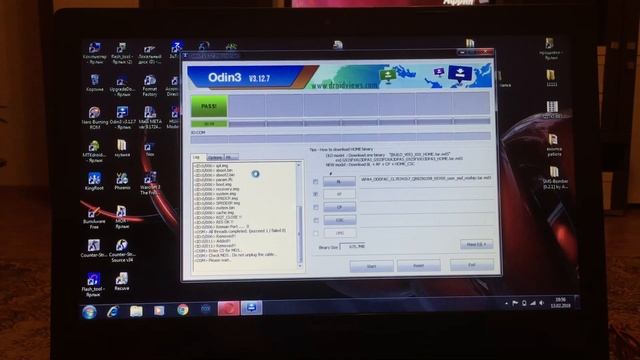640x360 pixels.
Task: Open the MTKdroid desktop shortcut
Action: pyautogui.click(x=94, y=151)
